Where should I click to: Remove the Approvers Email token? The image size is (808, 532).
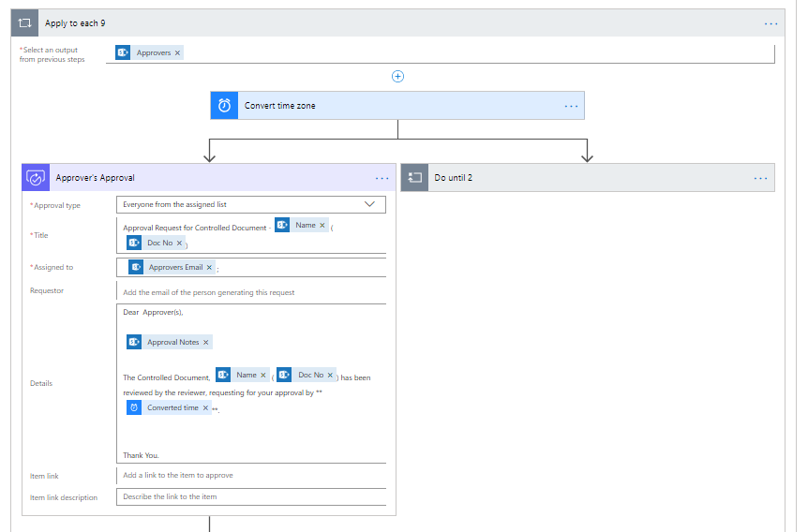(x=209, y=267)
